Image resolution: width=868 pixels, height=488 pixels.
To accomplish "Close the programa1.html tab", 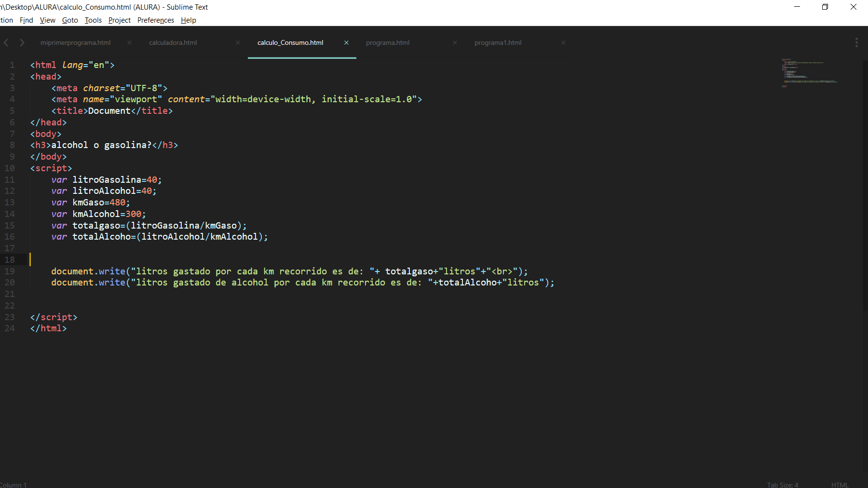I will pos(563,42).
